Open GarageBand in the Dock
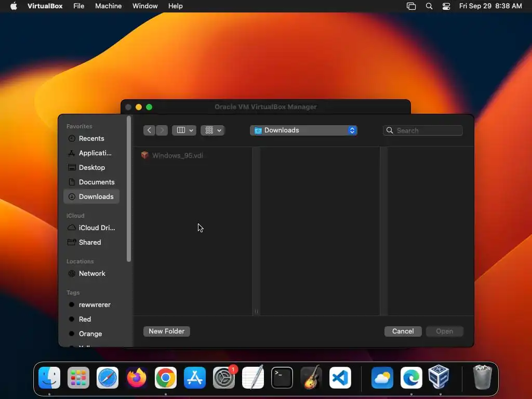 pyautogui.click(x=311, y=378)
